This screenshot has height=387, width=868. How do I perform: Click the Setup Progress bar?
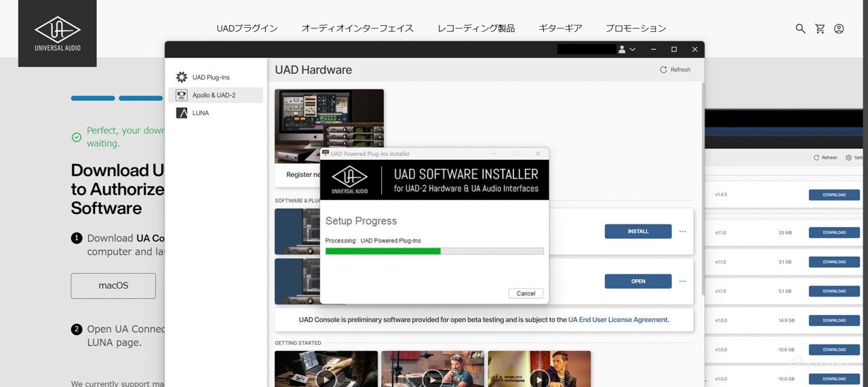435,251
